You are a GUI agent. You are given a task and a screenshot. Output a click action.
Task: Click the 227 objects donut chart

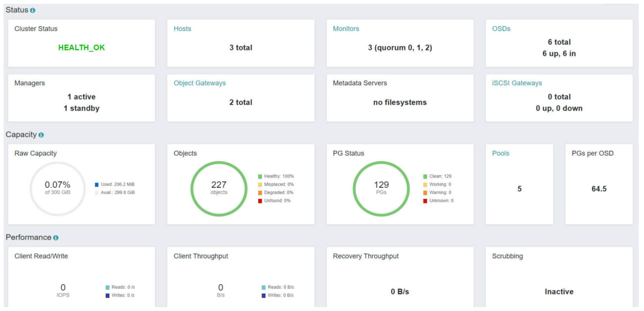click(218, 188)
